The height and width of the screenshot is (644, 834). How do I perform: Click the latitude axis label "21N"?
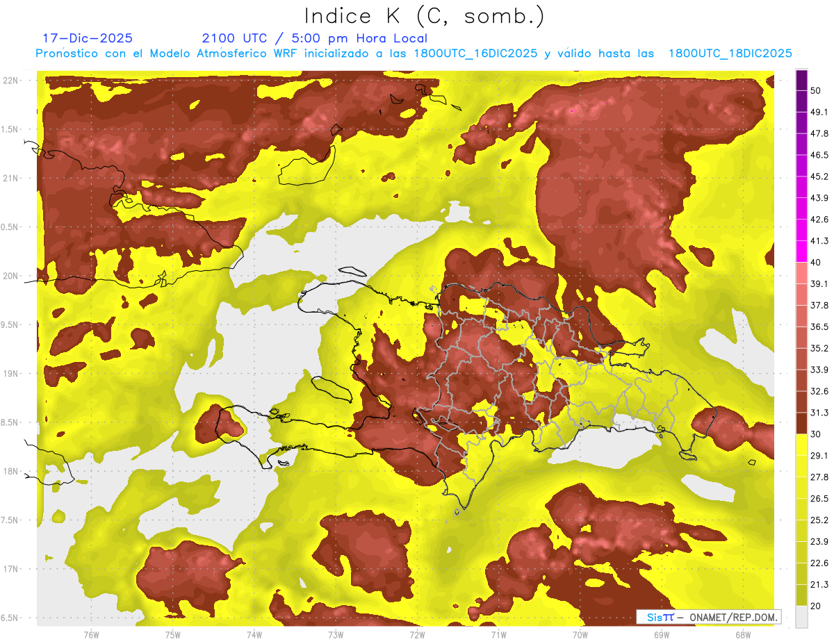pyautogui.click(x=10, y=179)
